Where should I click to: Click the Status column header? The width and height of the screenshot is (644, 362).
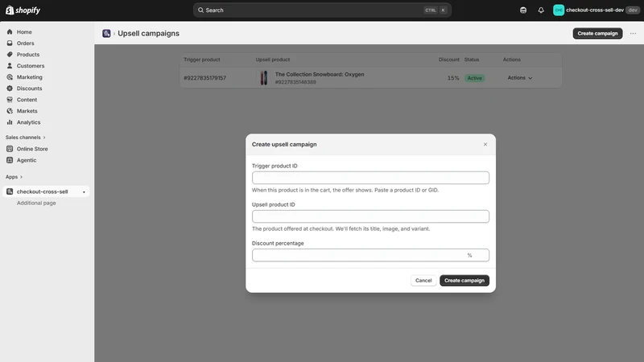(472, 60)
